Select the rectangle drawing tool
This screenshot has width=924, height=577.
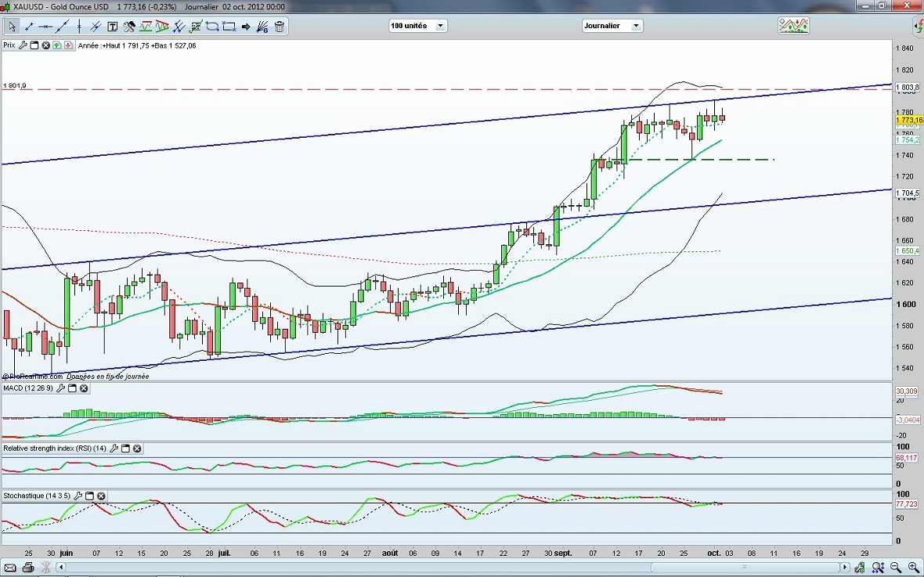click(229, 27)
